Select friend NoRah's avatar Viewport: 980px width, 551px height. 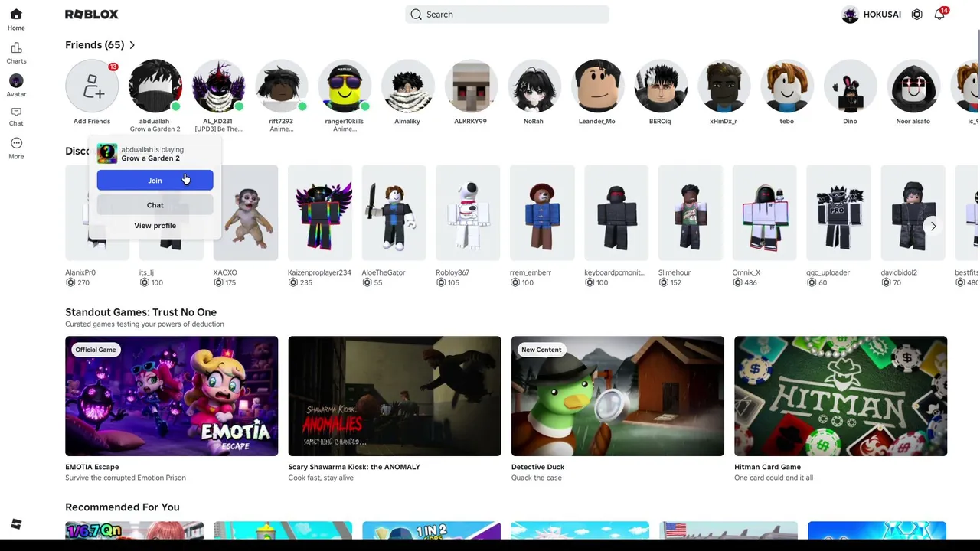click(534, 86)
